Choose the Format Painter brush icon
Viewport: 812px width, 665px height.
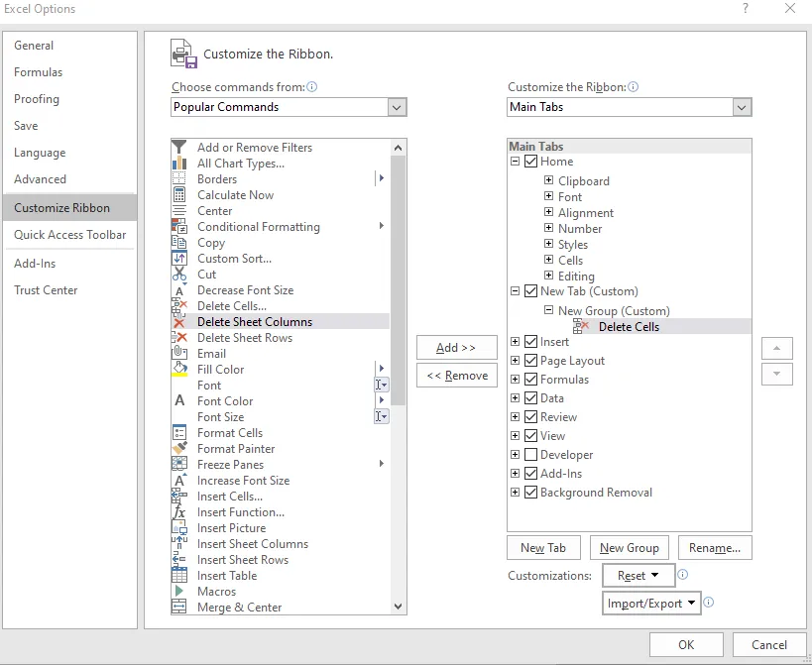click(179, 448)
